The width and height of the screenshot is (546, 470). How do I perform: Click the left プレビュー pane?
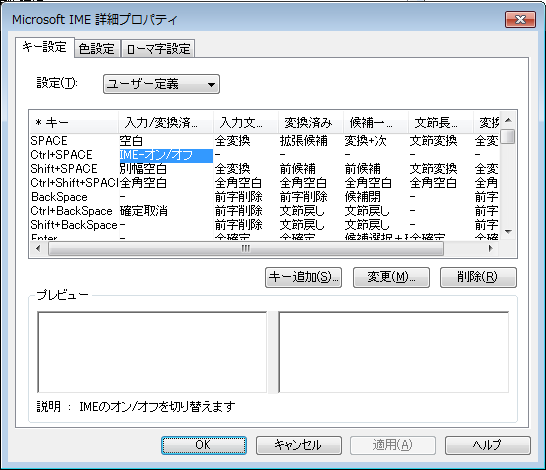pos(152,352)
